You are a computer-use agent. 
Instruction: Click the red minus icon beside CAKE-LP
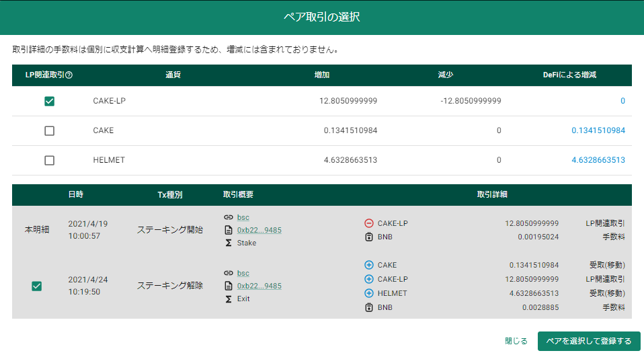tap(369, 223)
